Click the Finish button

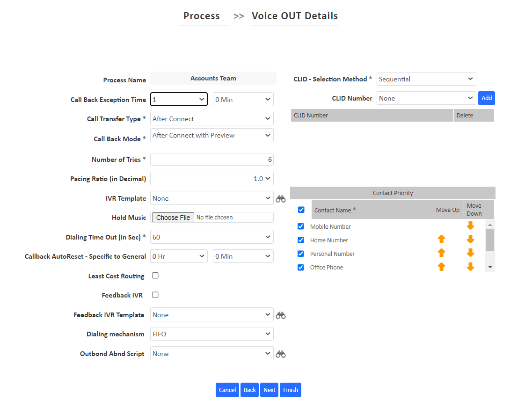click(x=290, y=390)
